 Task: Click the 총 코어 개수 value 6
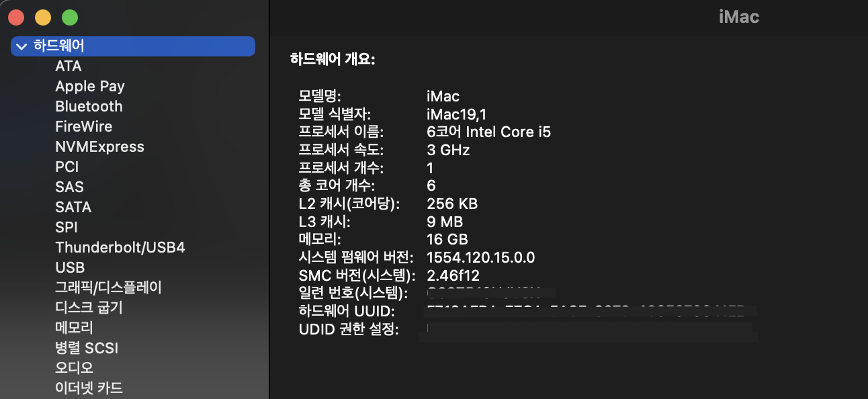pyautogui.click(x=431, y=185)
